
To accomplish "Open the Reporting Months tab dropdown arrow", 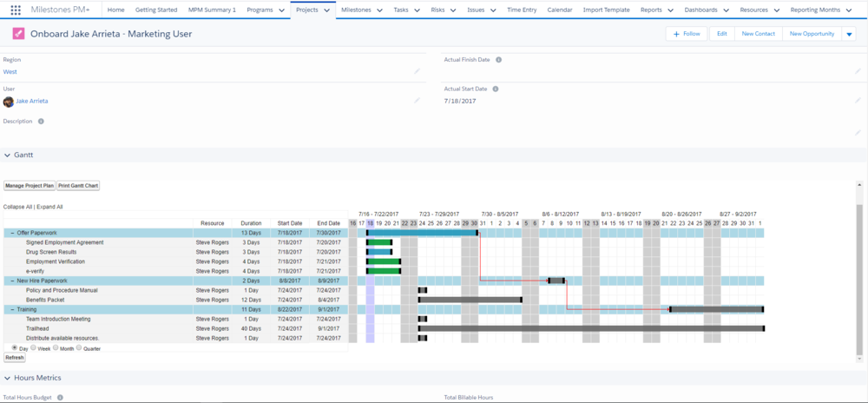I will point(849,10).
